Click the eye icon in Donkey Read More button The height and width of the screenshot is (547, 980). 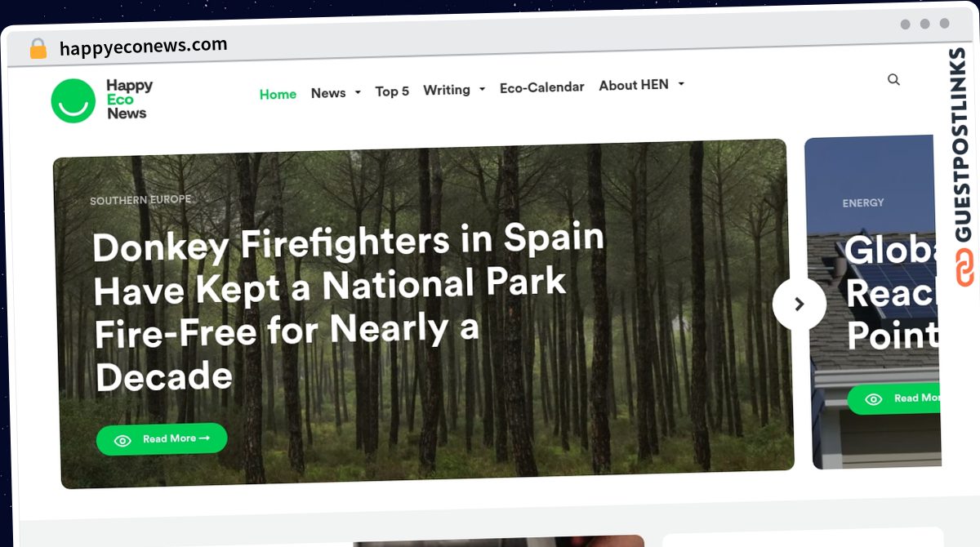click(x=122, y=441)
